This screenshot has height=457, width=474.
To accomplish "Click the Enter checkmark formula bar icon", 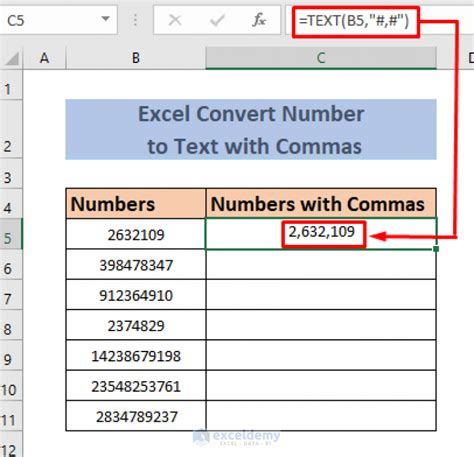I will click(x=217, y=20).
